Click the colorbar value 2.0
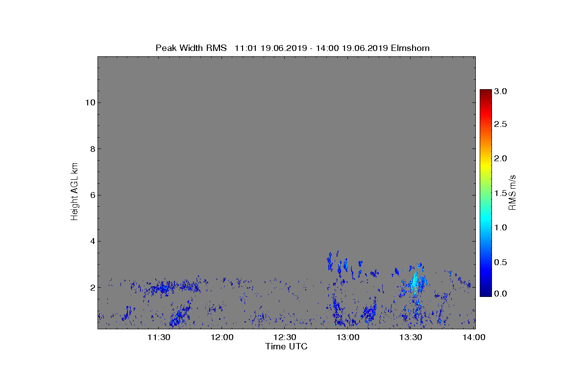Viewport: 588px width, 392px height. point(500,158)
